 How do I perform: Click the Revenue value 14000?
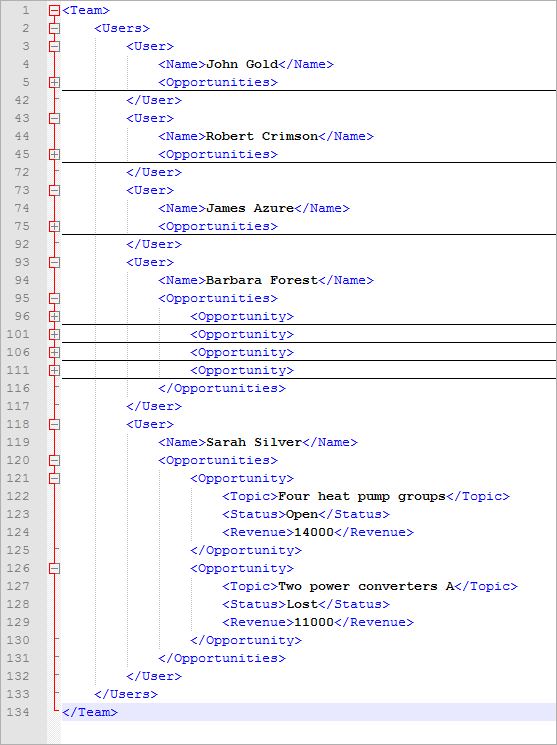[x=314, y=533]
